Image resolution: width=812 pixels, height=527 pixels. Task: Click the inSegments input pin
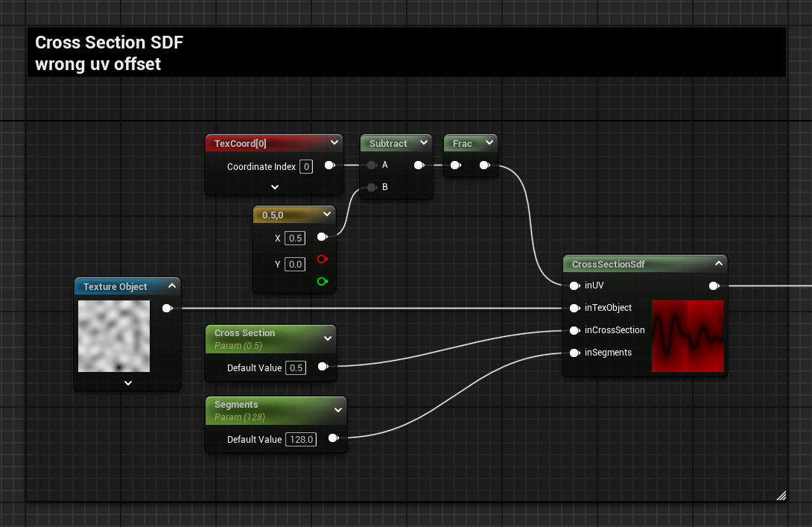pyautogui.click(x=574, y=353)
